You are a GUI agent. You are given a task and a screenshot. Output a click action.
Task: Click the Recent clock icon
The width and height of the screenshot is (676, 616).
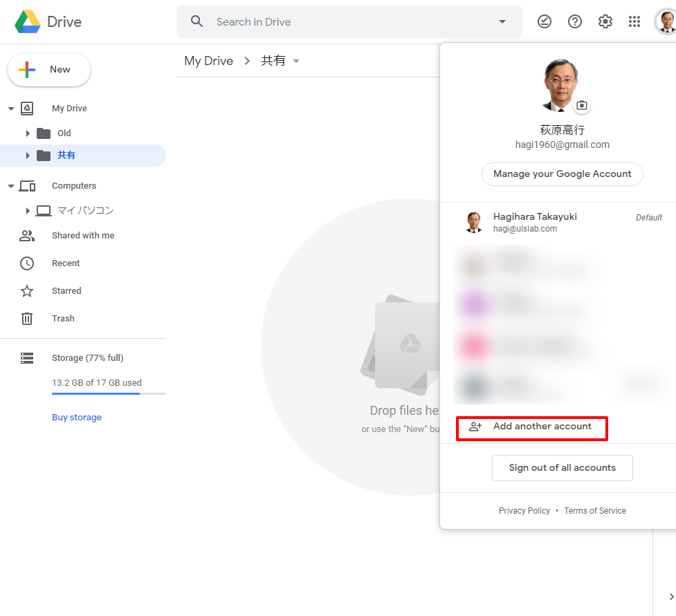point(27,263)
